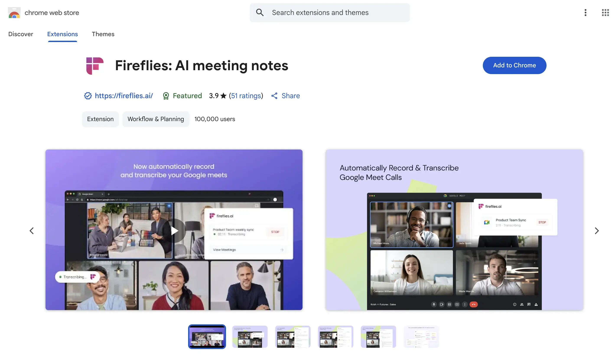Switch to the Discover tab
This screenshot has height=364, width=615.
click(x=21, y=34)
